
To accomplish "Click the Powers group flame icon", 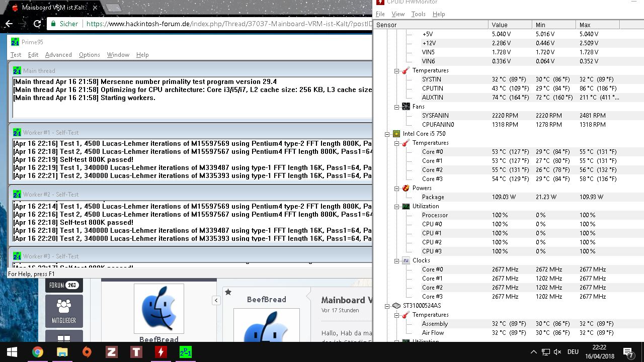I will [x=406, y=188].
